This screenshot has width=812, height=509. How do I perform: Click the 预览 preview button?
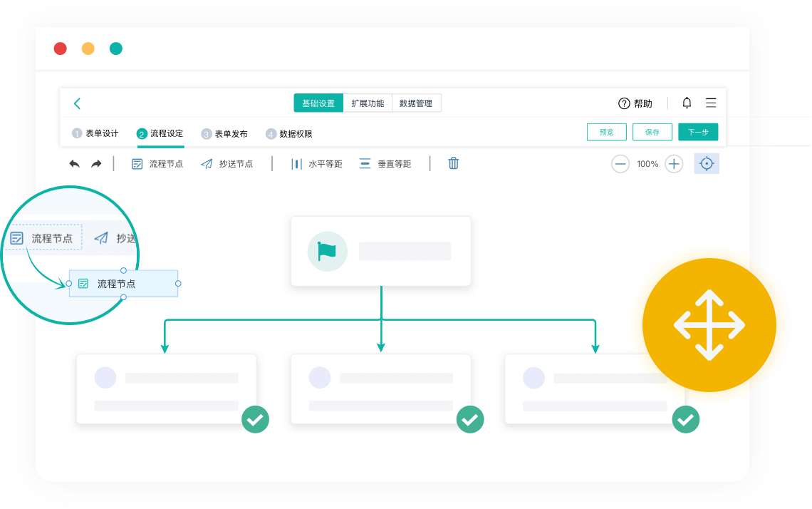(606, 132)
